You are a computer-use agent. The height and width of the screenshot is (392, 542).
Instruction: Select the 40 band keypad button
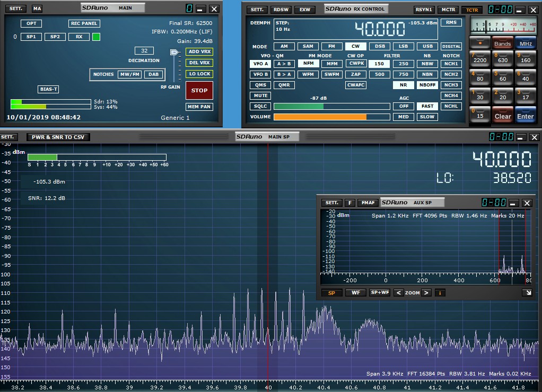526,78
